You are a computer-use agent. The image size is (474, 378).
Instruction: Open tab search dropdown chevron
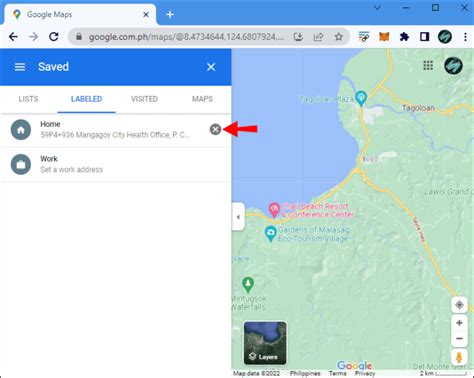click(x=377, y=7)
